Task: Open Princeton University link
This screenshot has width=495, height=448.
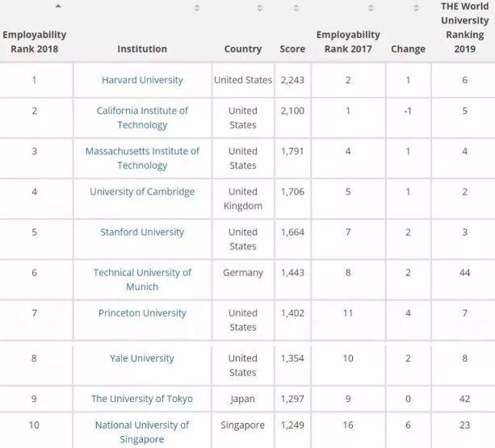Action: tap(142, 312)
